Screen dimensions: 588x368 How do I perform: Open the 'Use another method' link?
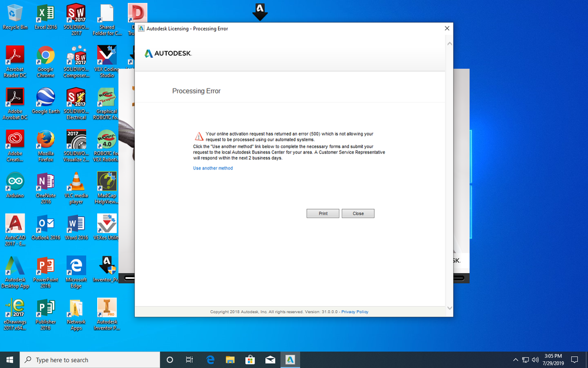pyautogui.click(x=213, y=168)
